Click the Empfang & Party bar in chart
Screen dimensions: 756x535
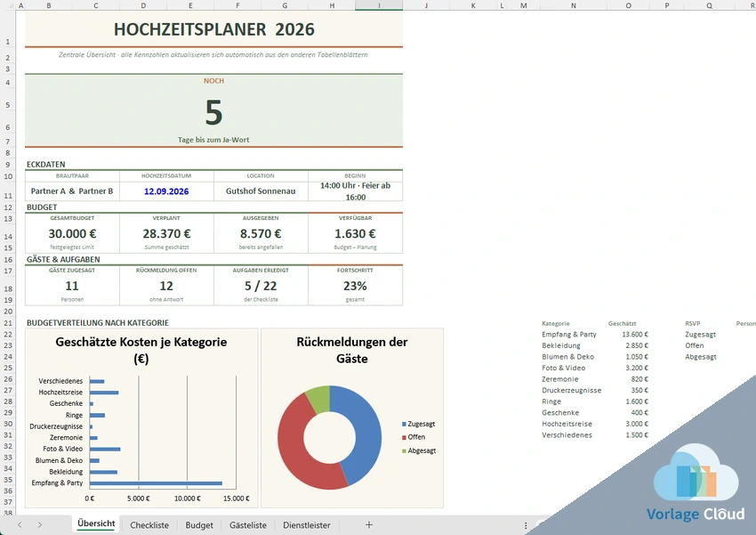pyautogui.click(x=156, y=482)
